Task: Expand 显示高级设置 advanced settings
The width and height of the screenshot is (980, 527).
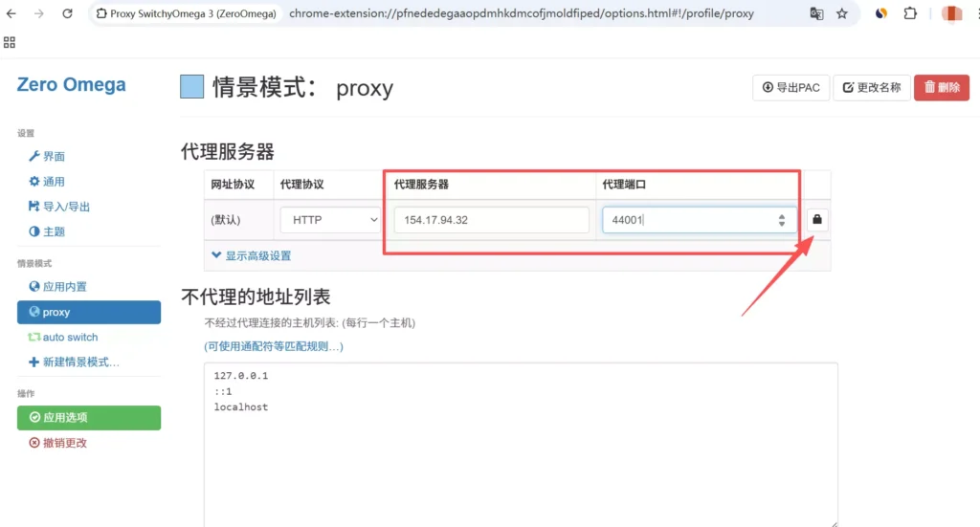Action: 251,255
